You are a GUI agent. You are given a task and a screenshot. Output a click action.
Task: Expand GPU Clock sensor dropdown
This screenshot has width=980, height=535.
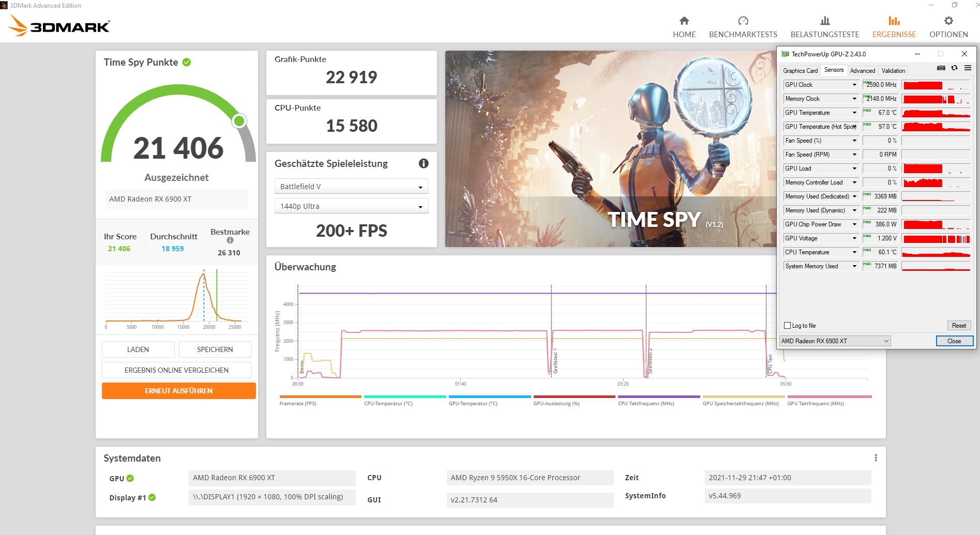click(854, 85)
